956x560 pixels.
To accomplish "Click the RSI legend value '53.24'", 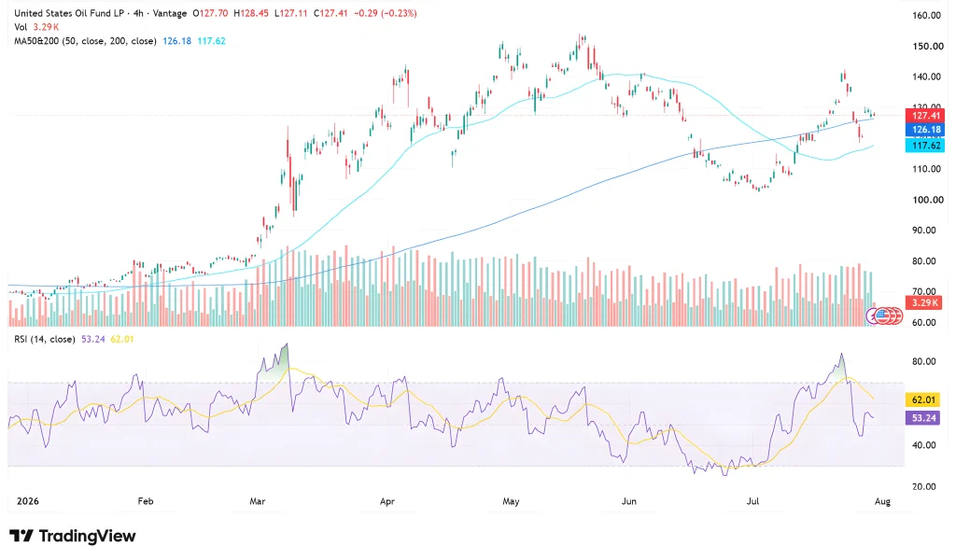I will coord(92,339).
